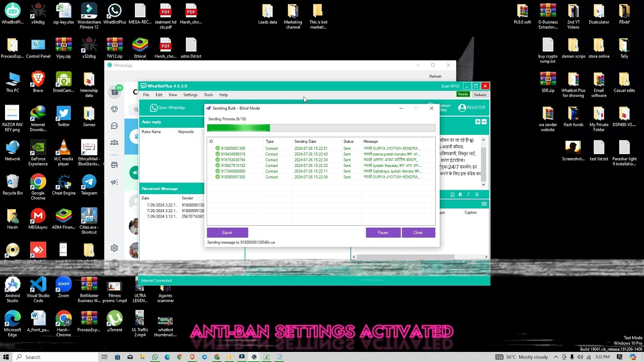Select uTorrent desktop icon
The image size is (644, 362).
pyautogui.click(x=115, y=321)
